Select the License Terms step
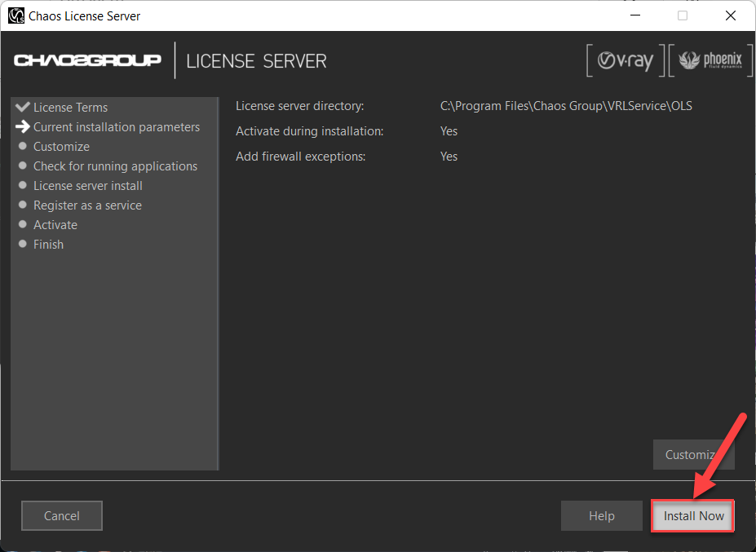756x552 pixels. click(x=70, y=108)
